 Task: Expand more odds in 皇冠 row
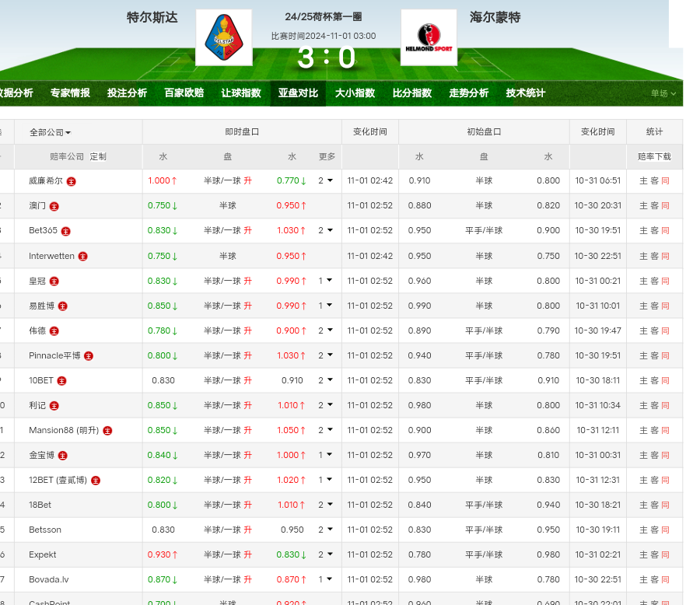pos(325,281)
